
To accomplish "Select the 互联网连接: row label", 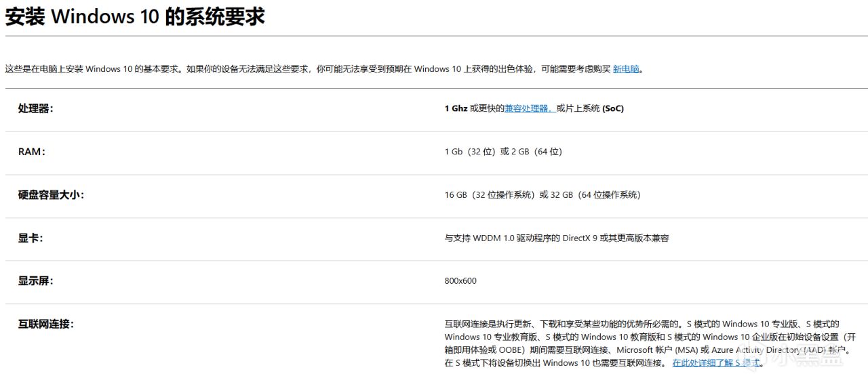I will (x=46, y=324).
